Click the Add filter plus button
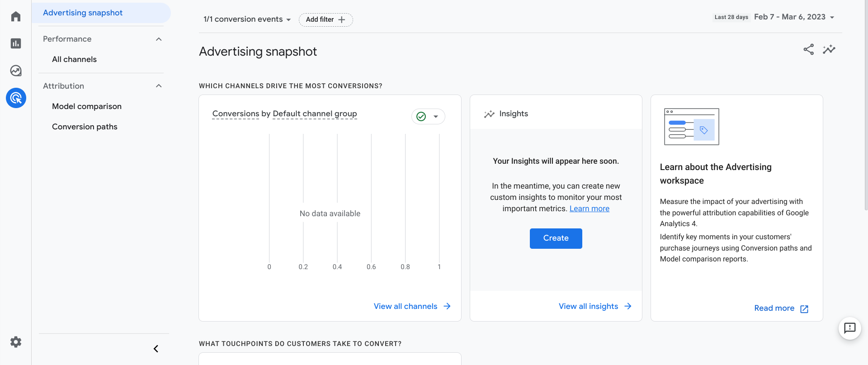 click(325, 19)
